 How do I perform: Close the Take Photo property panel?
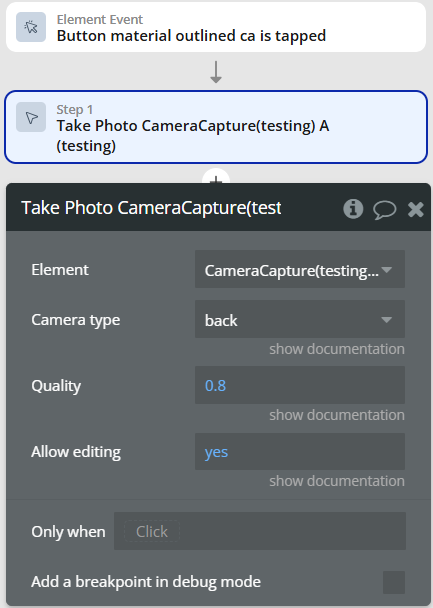(416, 209)
